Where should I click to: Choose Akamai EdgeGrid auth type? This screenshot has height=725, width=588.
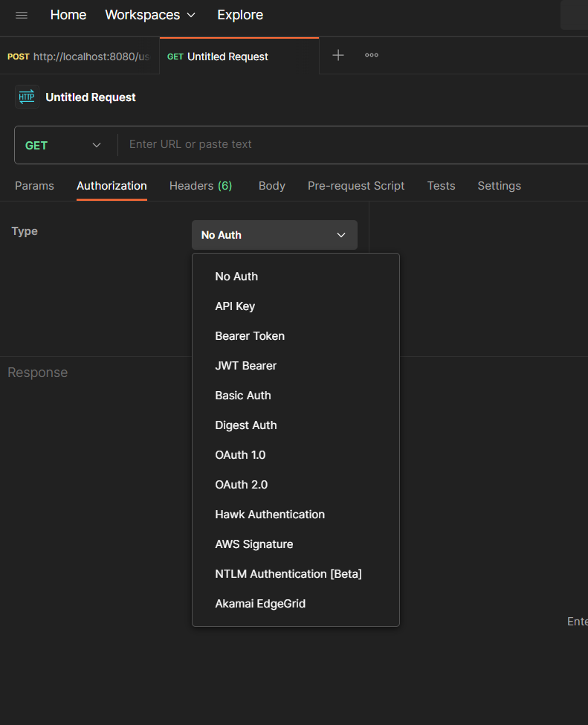pyautogui.click(x=260, y=604)
